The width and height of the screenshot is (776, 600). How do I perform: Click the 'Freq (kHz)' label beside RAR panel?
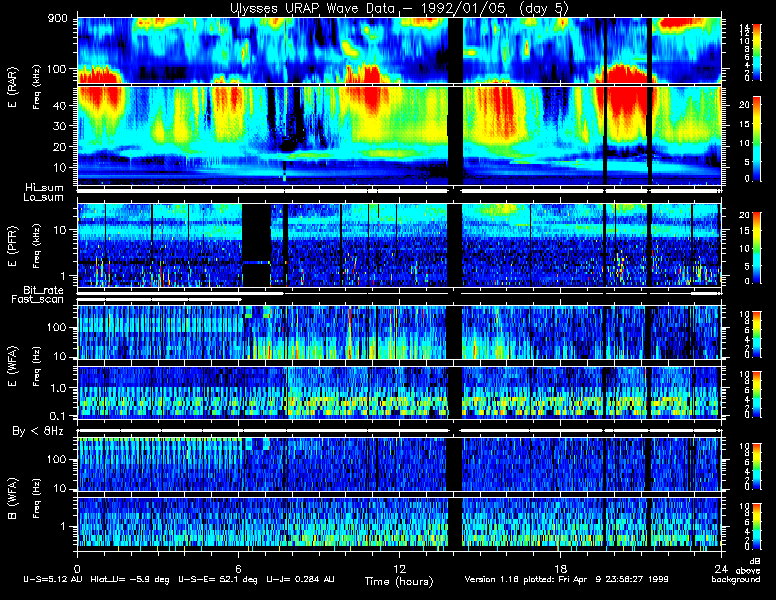pos(37,87)
